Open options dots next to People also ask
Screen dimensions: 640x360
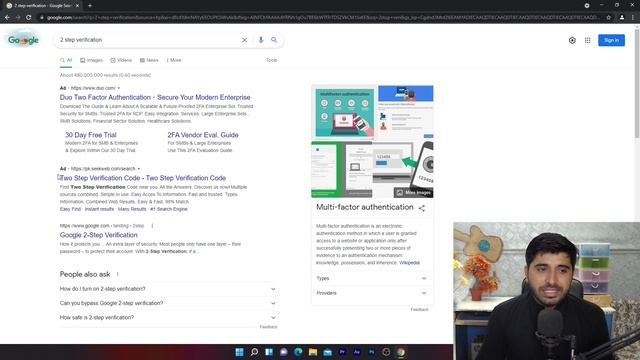[118, 274]
